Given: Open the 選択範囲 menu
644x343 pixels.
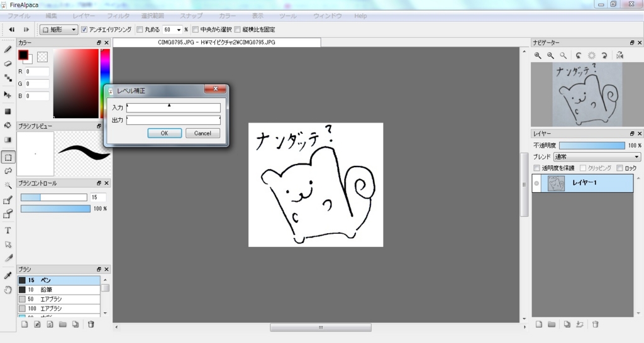Looking at the screenshot, I should tap(153, 16).
